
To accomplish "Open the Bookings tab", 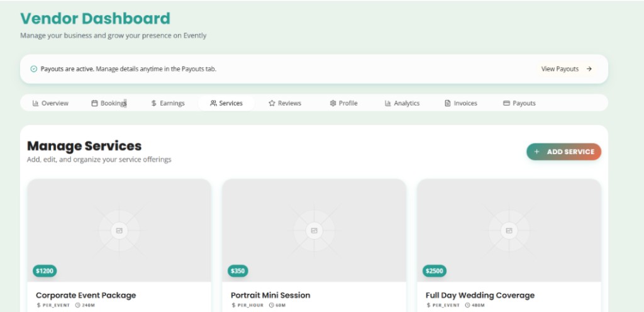I will (109, 103).
